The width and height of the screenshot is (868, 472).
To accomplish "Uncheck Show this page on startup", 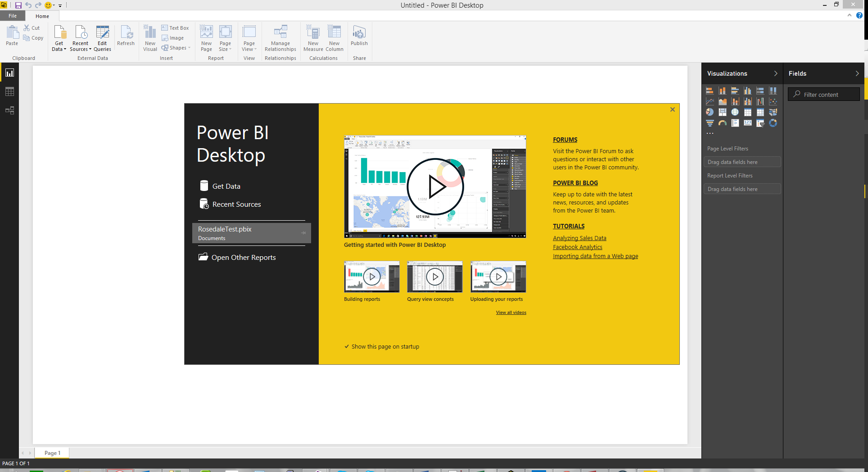I will tap(347, 346).
